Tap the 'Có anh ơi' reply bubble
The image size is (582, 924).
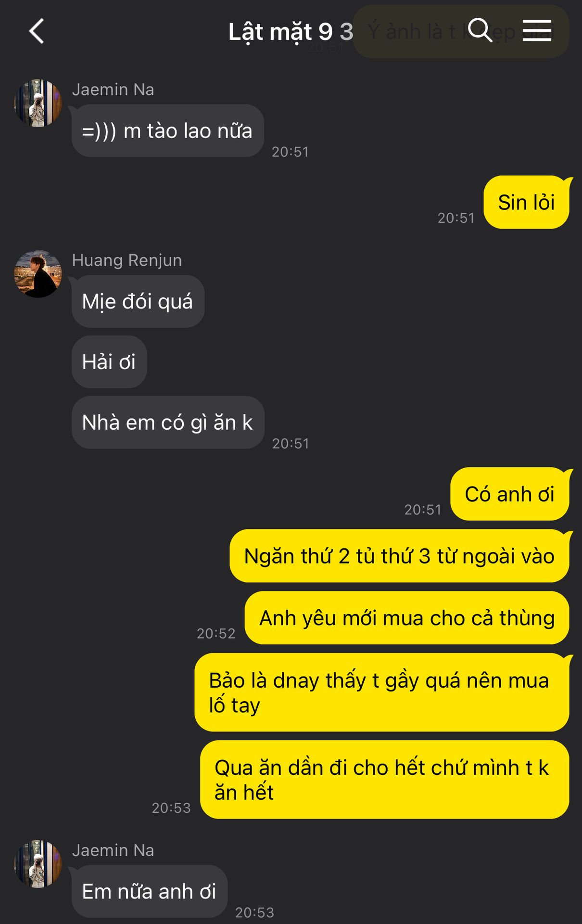(510, 494)
